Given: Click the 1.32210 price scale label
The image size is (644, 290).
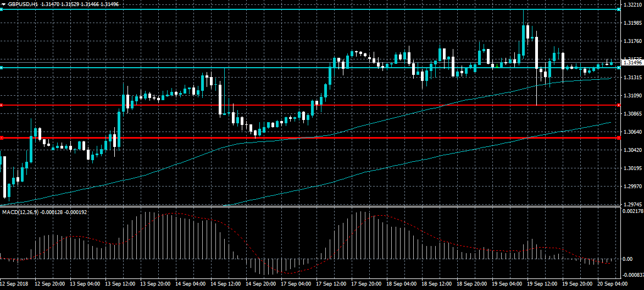Looking at the screenshot, I should tap(632, 5).
